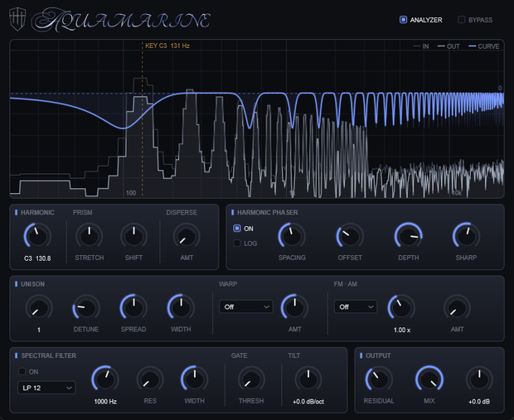Click the filter cutoff 1000 Hz knob
Screen dimensions: 514x420
tap(105, 379)
